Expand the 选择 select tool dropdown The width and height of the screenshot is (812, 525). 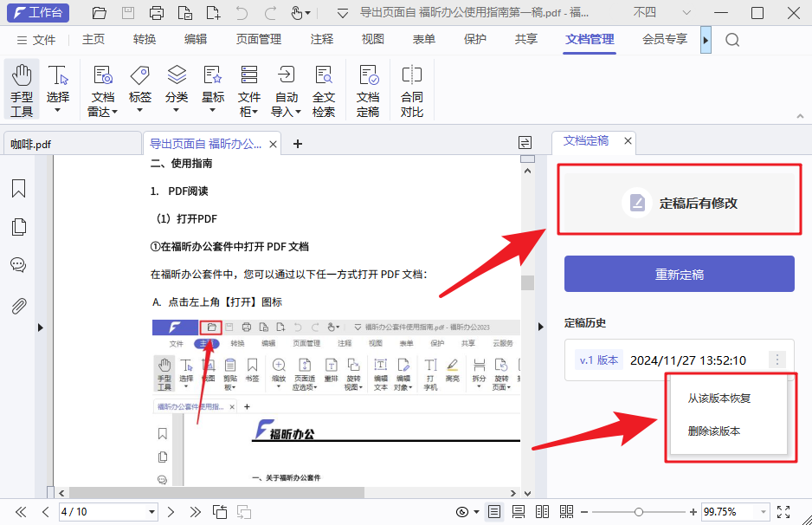(x=57, y=108)
